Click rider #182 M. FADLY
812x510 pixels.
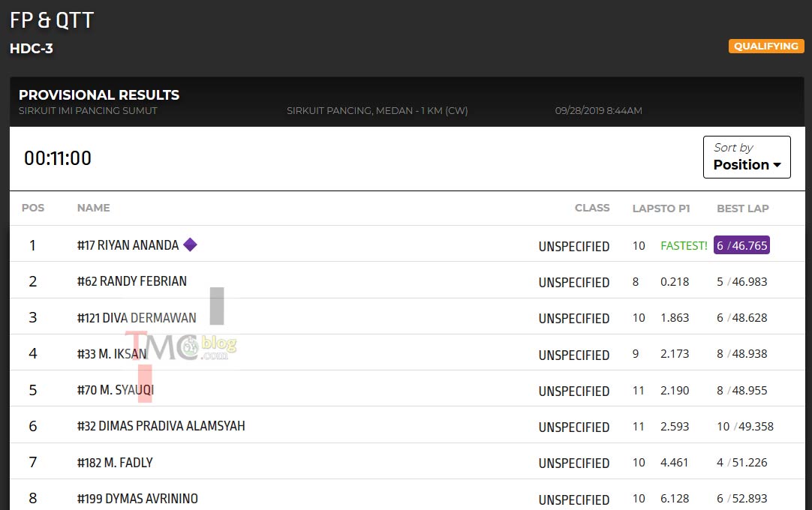pos(115,462)
